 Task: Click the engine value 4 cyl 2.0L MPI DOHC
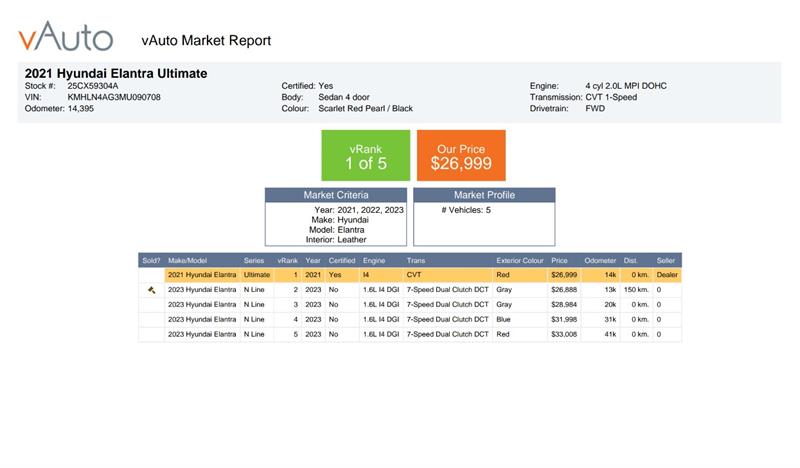click(x=626, y=86)
